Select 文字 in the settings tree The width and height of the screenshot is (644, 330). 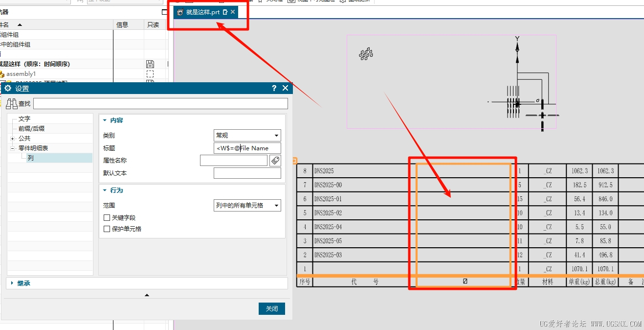[x=24, y=118]
